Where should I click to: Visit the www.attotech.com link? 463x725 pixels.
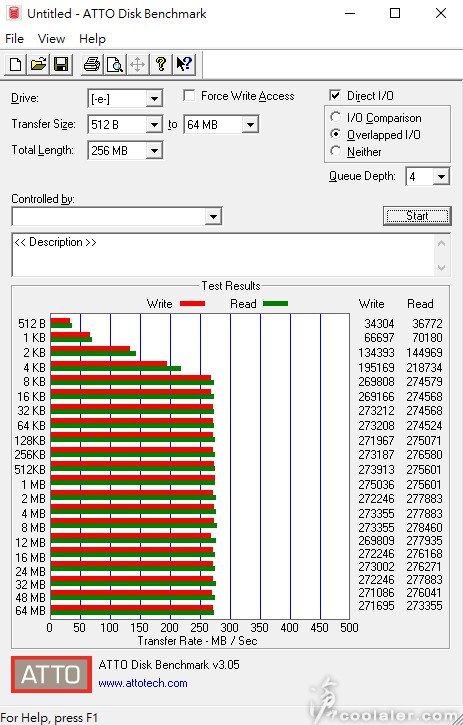143,683
